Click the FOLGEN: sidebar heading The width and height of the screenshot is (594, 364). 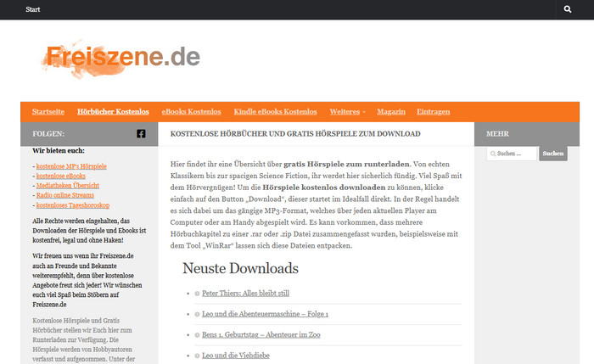48,134
